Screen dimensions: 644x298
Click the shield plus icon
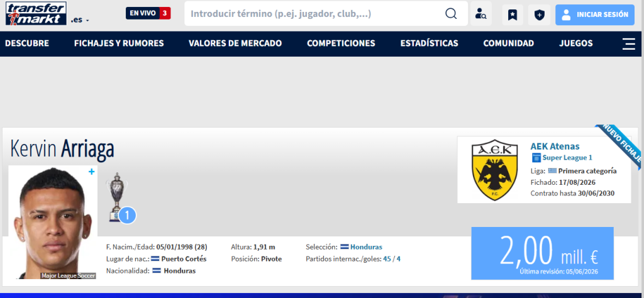pos(539,15)
